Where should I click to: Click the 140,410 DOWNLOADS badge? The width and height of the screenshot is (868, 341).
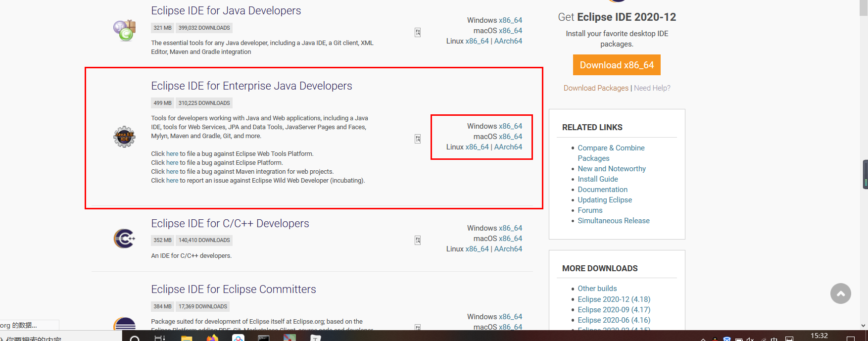click(x=204, y=241)
